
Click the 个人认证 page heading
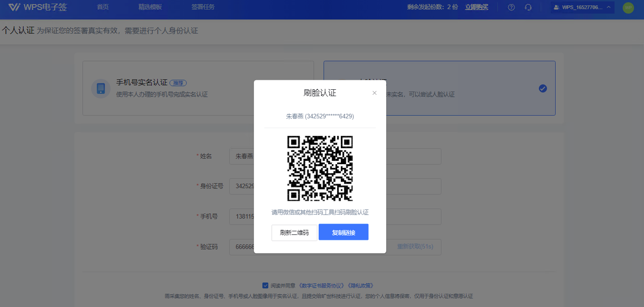(x=18, y=31)
